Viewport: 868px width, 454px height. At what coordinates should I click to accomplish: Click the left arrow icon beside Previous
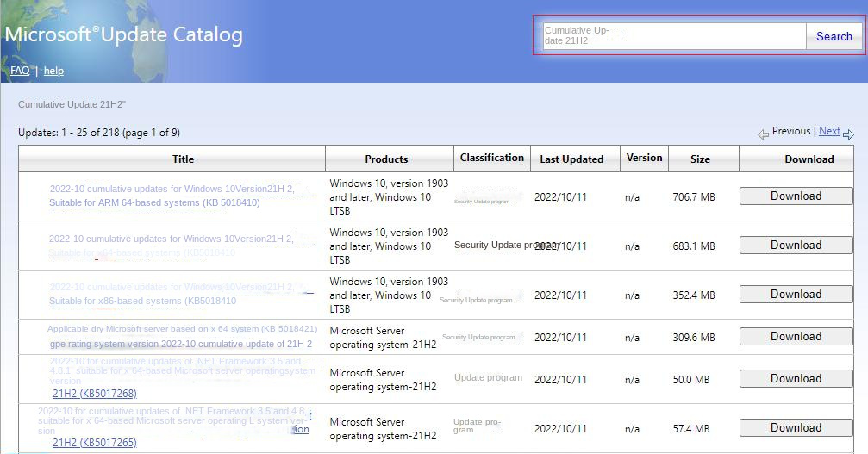coord(763,134)
